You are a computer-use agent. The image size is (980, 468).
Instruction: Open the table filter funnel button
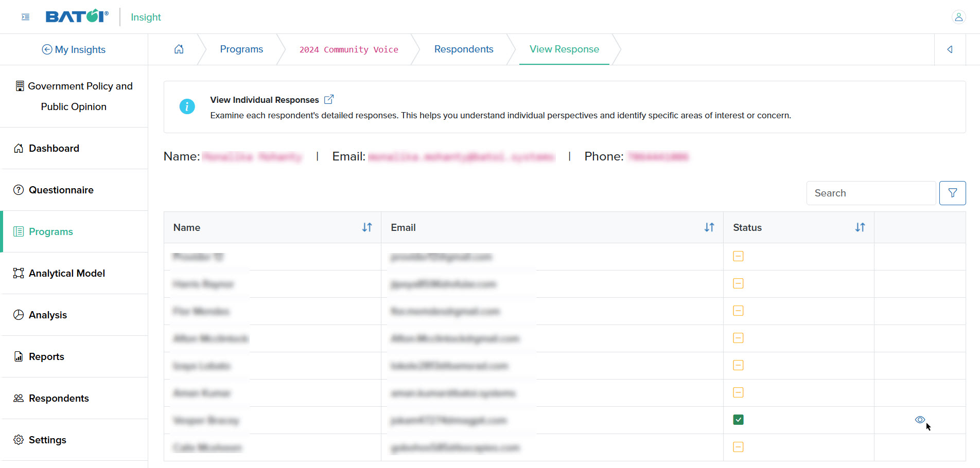(x=952, y=193)
